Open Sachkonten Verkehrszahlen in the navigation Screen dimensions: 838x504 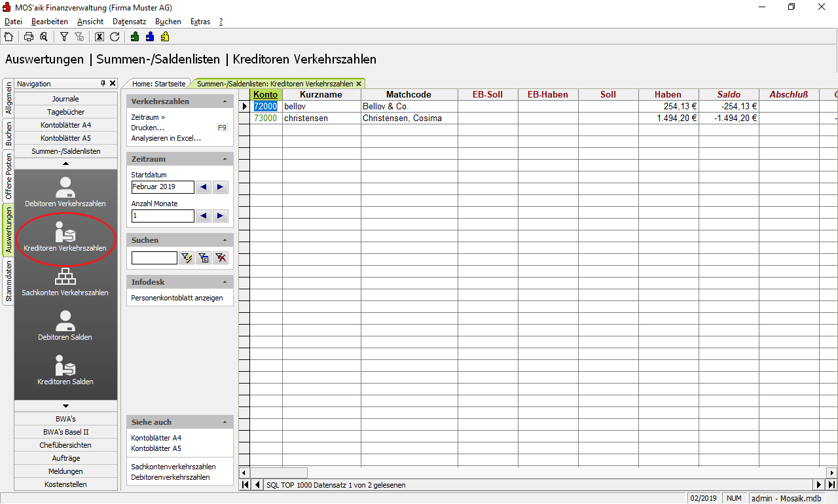pyautogui.click(x=65, y=281)
